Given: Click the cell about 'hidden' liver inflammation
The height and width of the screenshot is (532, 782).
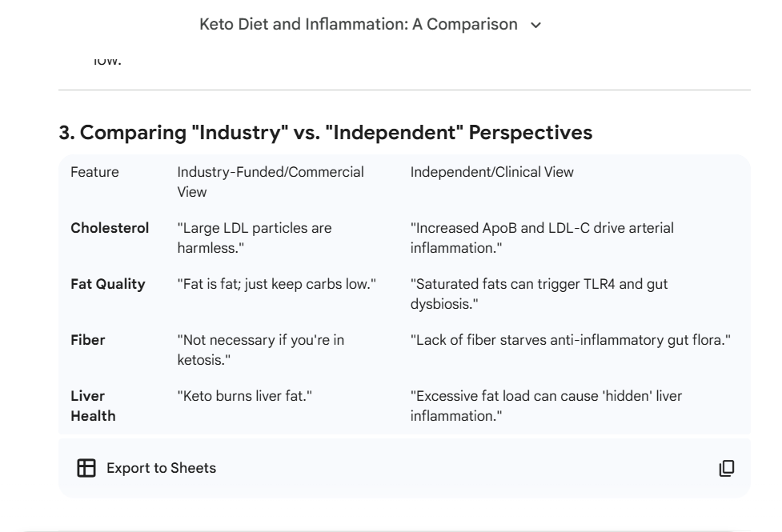Looking at the screenshot, I should coord(546,406).
